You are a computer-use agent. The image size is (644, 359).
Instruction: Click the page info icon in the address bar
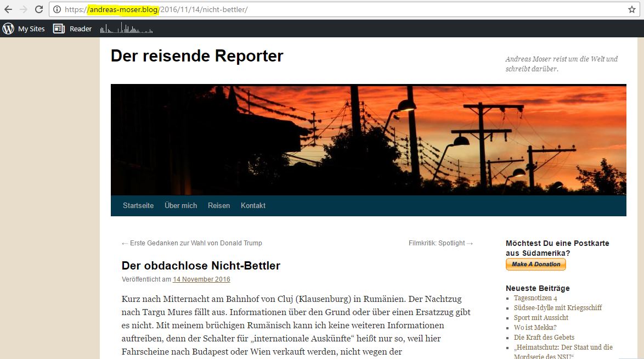pyautogui.click(x=58, y=9)
